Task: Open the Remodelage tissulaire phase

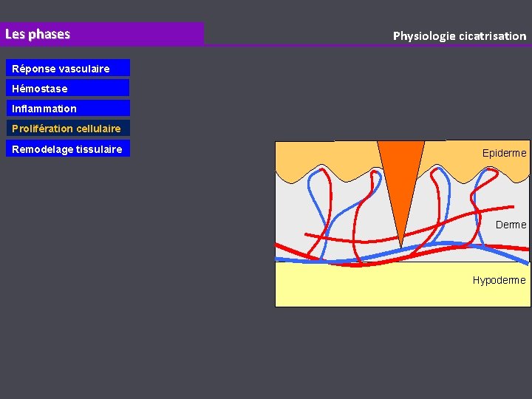Action: pos(68,149)
